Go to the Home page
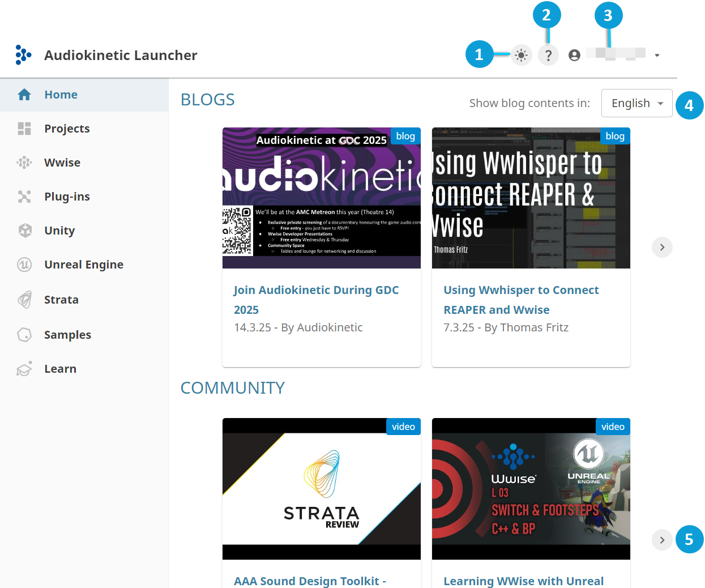The image size is (705, 588). [61, 95]
